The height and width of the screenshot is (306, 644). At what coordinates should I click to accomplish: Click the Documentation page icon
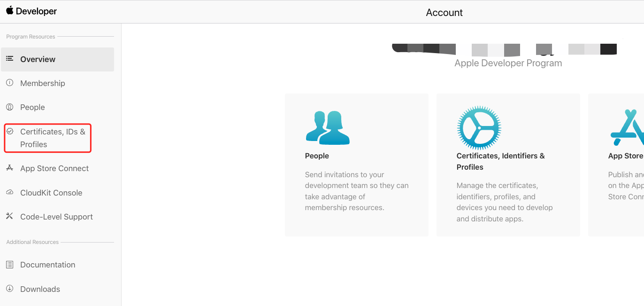click(9, 265)
